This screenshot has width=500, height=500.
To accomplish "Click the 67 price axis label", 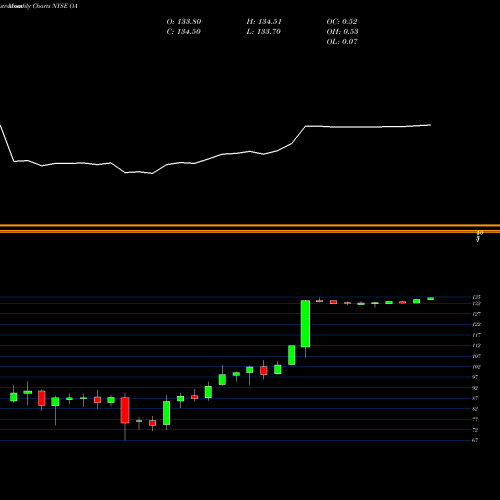I will [x=475, y=440].
